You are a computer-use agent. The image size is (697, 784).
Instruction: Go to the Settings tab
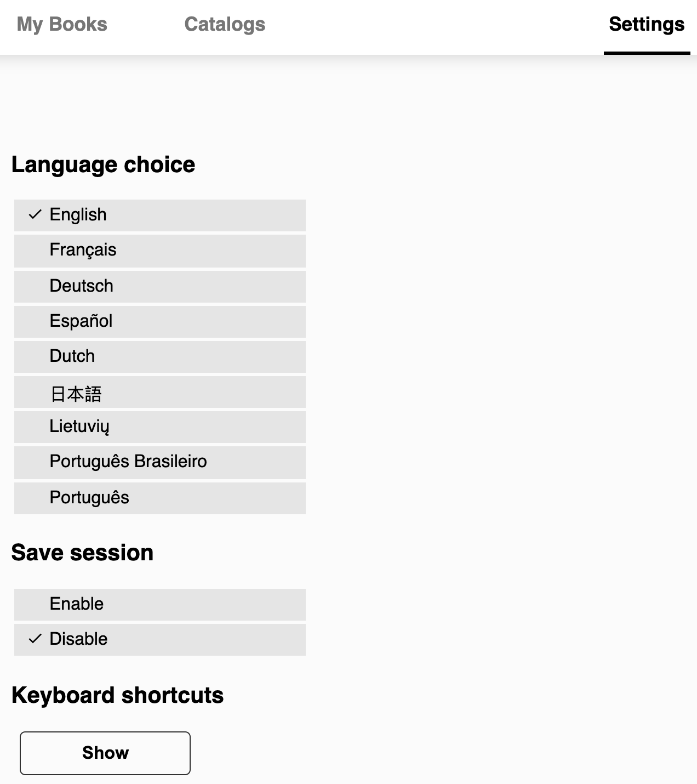[x=647, y=24]
